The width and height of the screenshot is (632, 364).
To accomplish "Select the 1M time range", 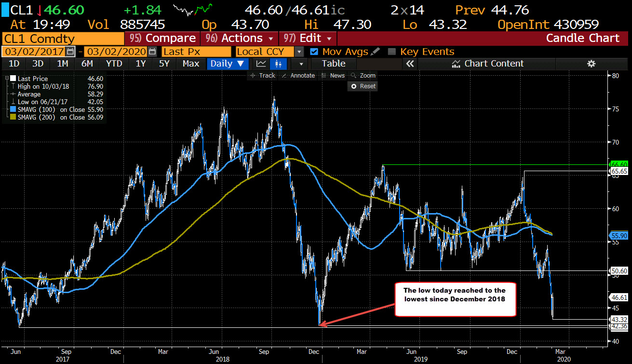I will tap(63, 64).
